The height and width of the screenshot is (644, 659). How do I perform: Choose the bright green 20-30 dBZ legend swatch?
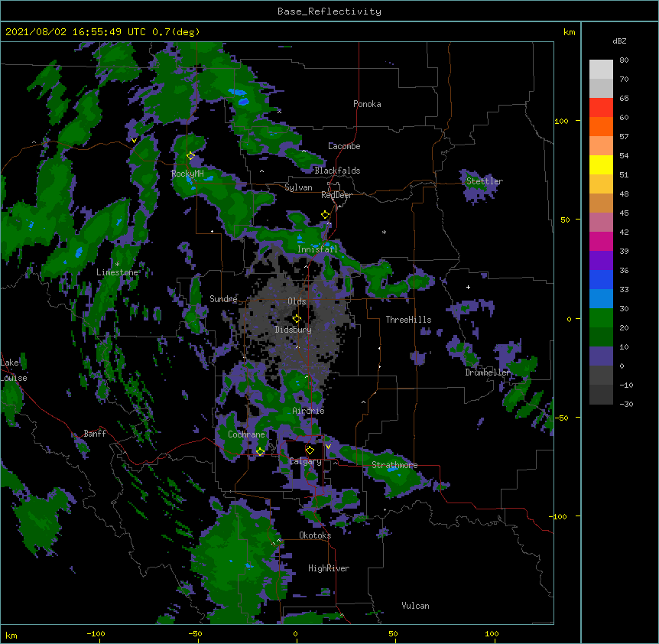pos(601,318)
